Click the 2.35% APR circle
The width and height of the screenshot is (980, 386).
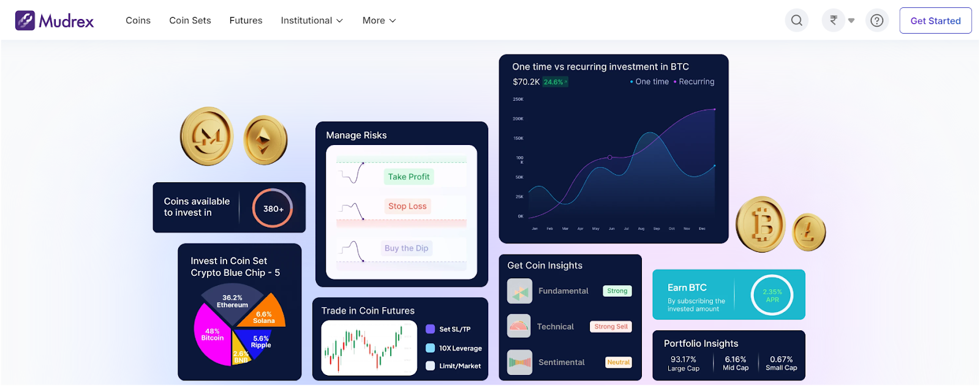click(772, 295)
